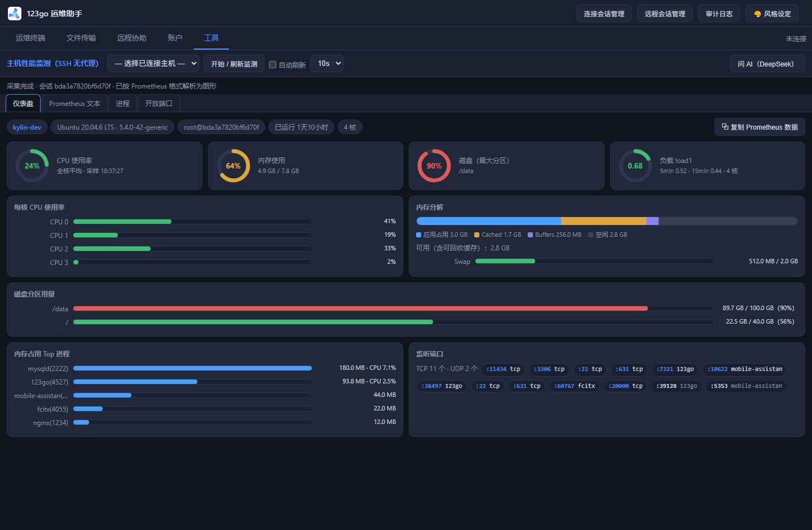812x530 pixels.
Task: Click the purple Buffers legend swatch
Action: click(530, 235)
